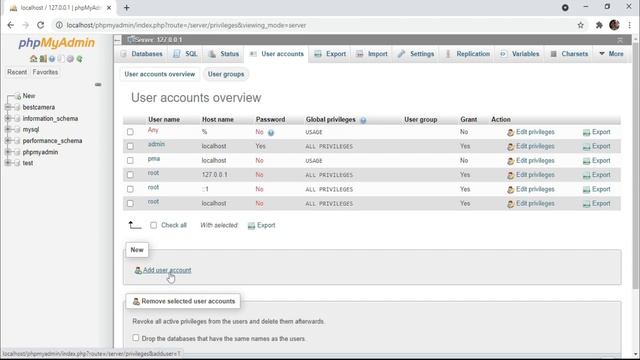This screenshot has height=360, width=640.
Task: Switch to the User groups sub-tab
Action: click(x=226, y=74)
